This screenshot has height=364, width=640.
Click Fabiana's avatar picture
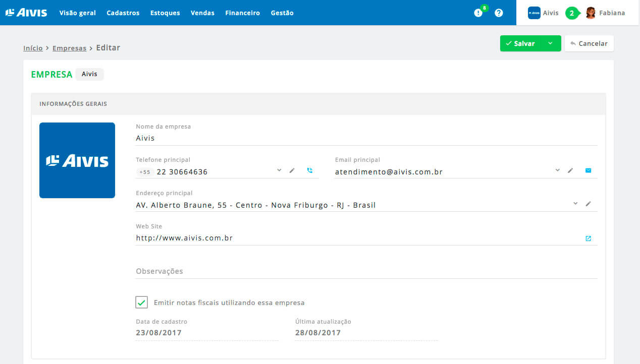[591, 13]
